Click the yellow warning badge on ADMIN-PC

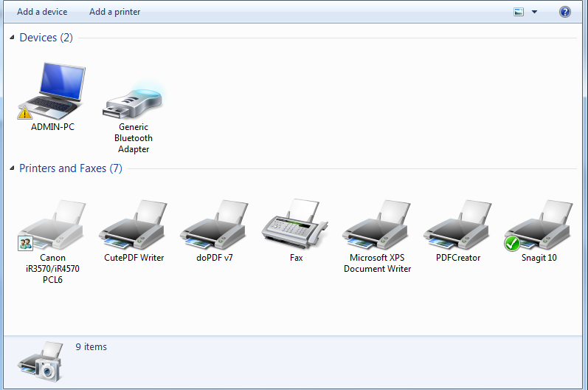25,112
